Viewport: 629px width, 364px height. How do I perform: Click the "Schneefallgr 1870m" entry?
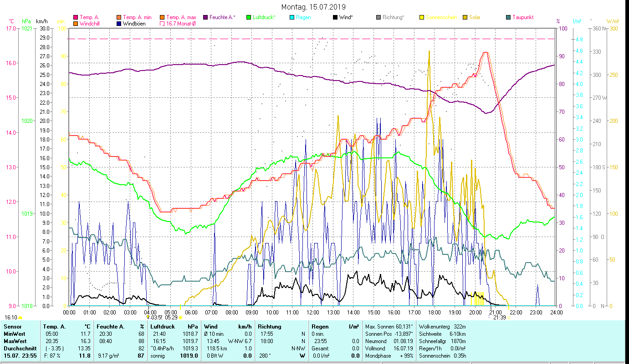442,341
